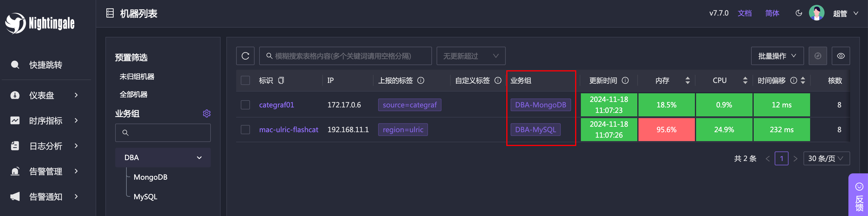Click the eye icon to configure visible columns
868x216 pixels.
[841, 56]
